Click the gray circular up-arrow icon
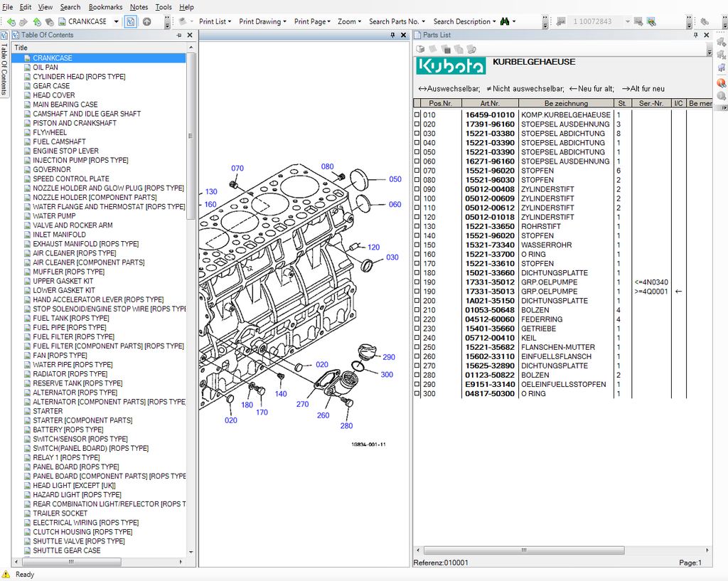 click(146, 21)
